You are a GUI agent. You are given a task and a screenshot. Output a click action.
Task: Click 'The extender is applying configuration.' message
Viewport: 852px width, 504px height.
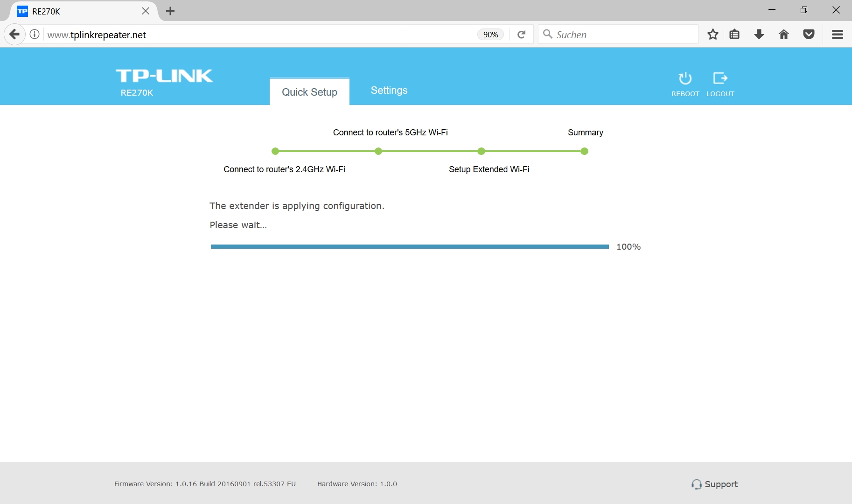(x=297, y=206)
